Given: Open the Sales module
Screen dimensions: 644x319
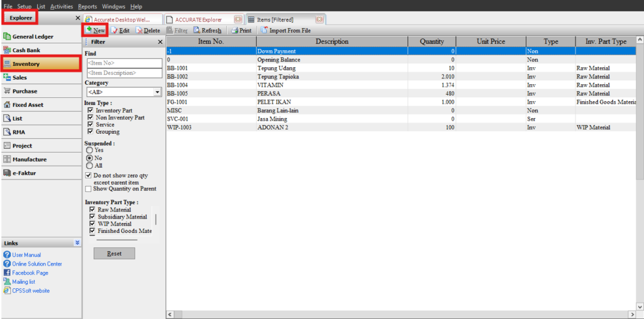Looking at the screenshot, I should tap(41, 77).
